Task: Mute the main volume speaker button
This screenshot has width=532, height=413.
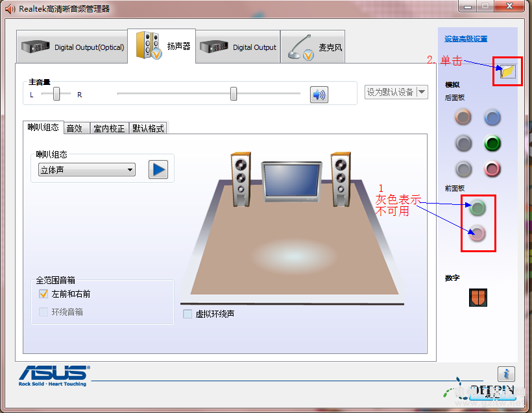Action: 319,95
